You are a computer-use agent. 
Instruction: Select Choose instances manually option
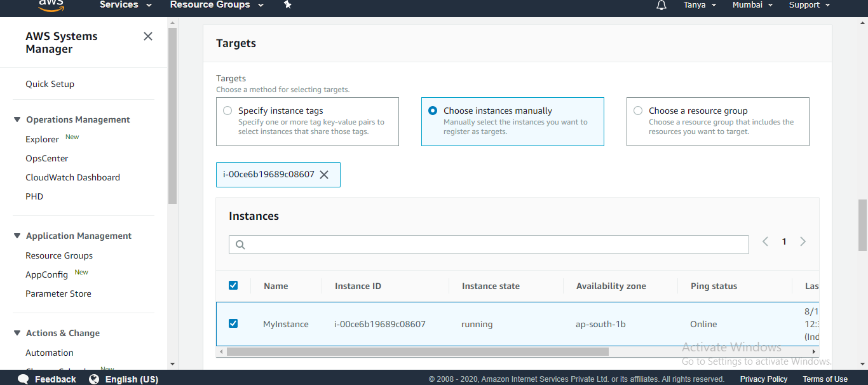(x=433, y=111)
